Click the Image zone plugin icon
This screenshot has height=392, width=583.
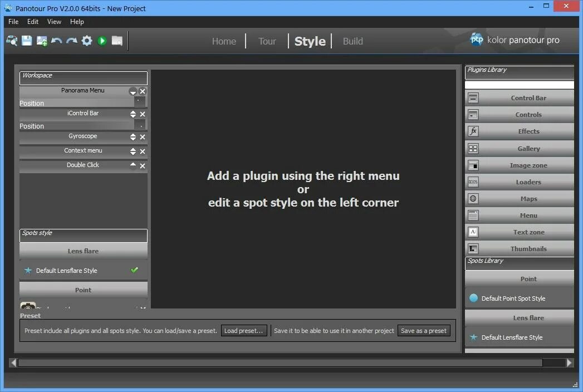(x=473, y=165)
